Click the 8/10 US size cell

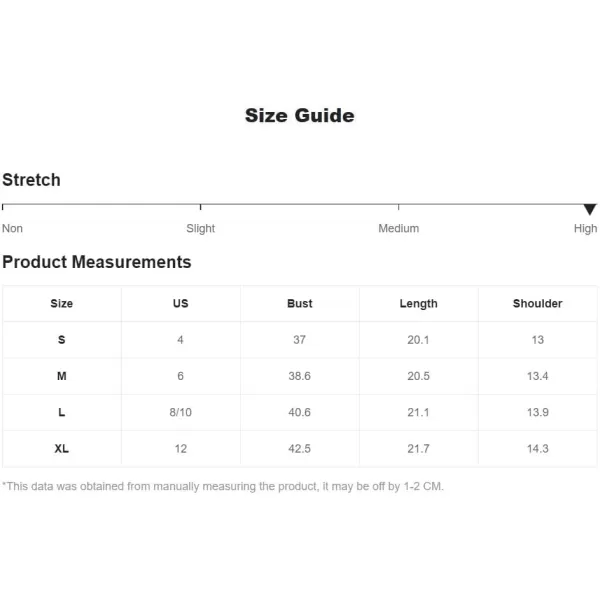(x=181, y=412)
